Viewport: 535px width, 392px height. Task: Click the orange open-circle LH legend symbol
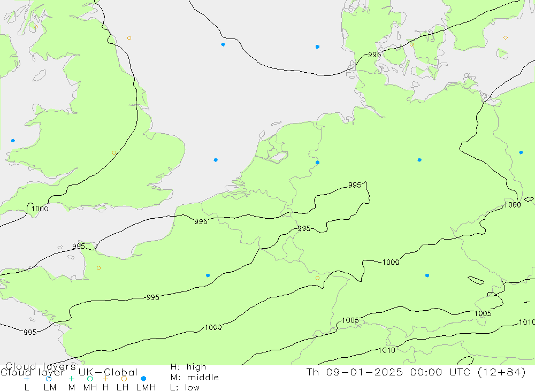coord(124,379)
